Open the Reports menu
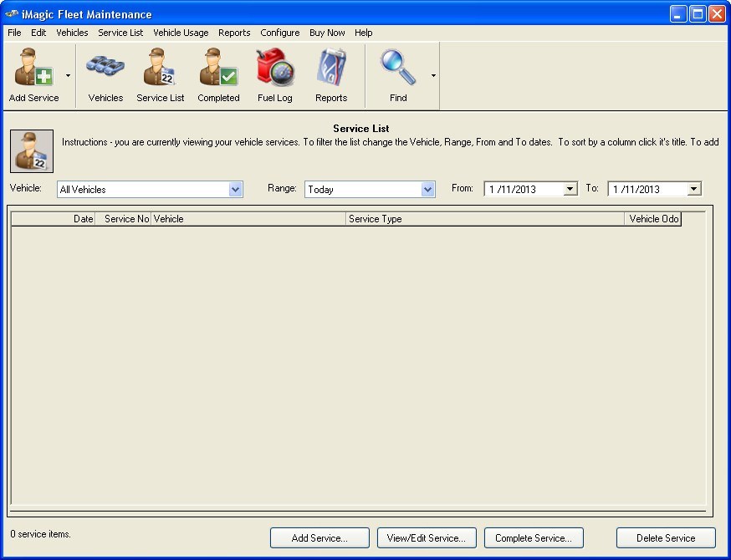731x560 pixels. tap(234, 33)
